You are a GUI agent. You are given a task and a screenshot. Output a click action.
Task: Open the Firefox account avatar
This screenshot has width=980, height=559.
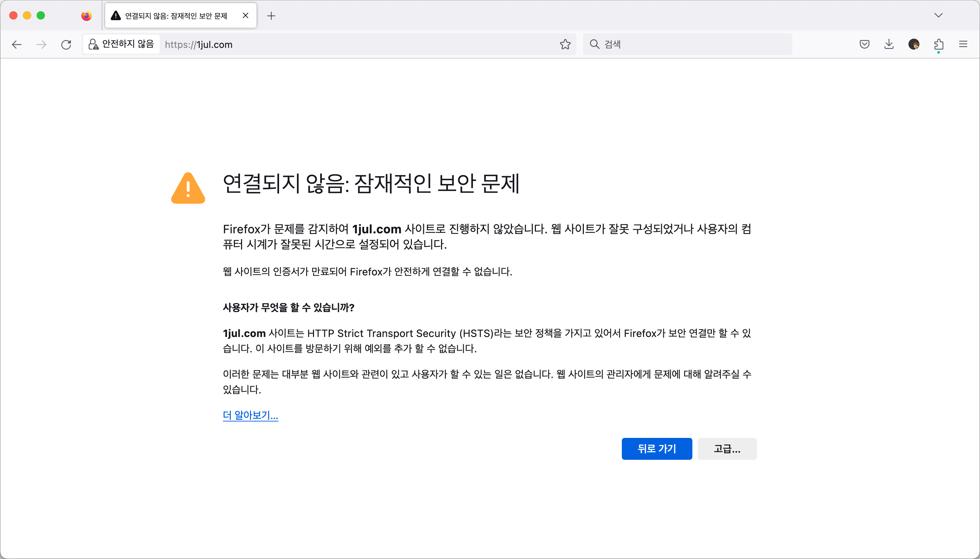[x=914, y=44]
